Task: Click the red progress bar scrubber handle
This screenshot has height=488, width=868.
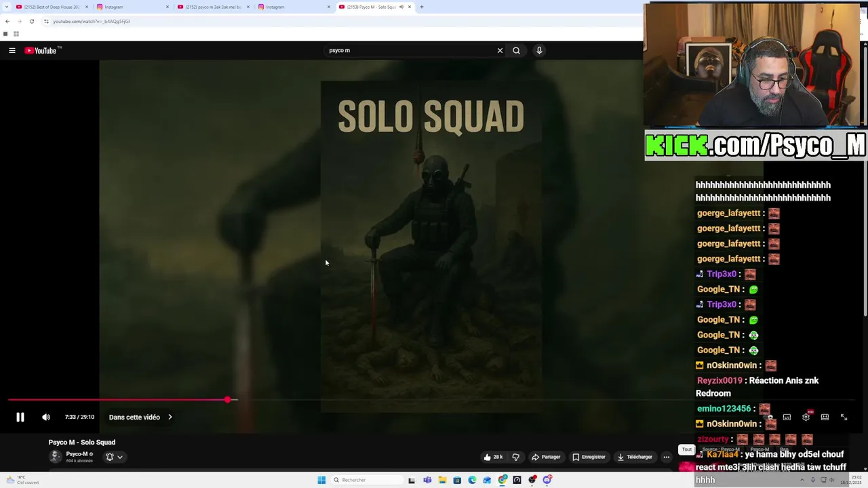Action: pos(228,400)
